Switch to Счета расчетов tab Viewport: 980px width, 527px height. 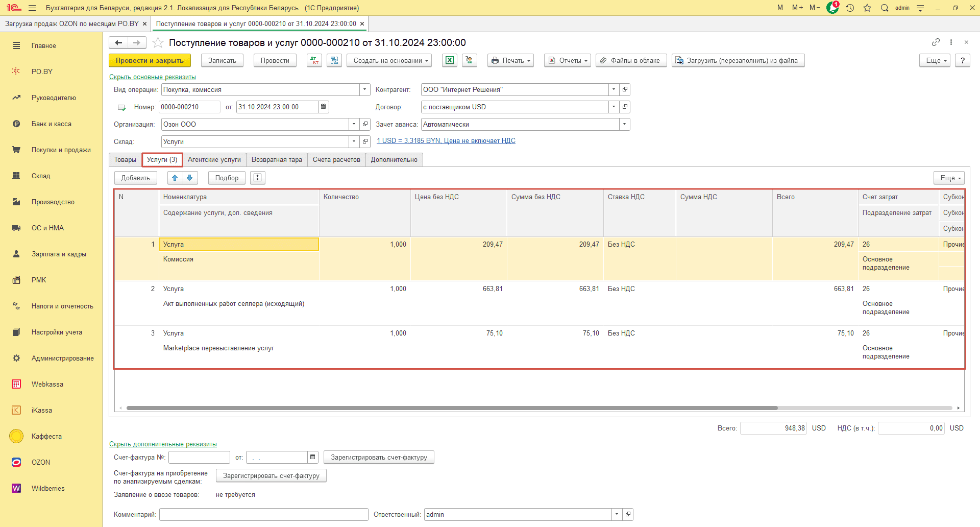[336, 160]
